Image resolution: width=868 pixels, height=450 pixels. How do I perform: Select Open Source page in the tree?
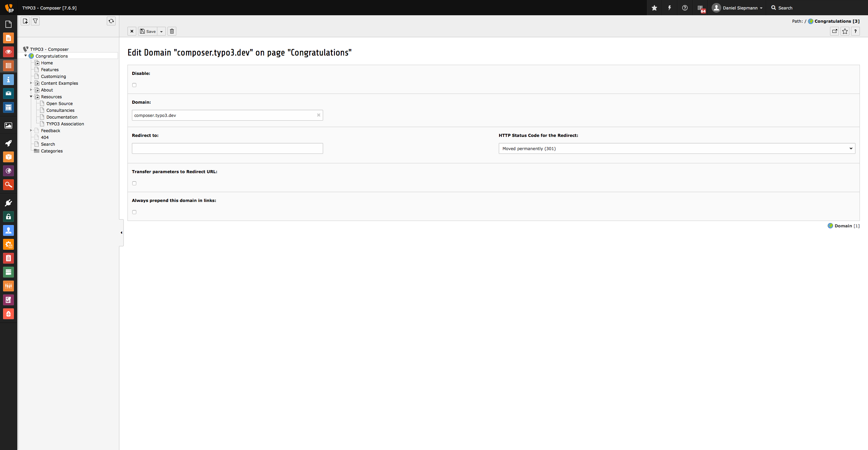point(60,103)
